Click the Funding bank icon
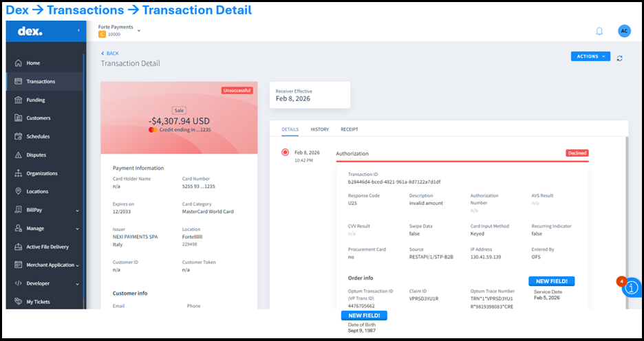The image size is (644, 341). pos(19,100)
